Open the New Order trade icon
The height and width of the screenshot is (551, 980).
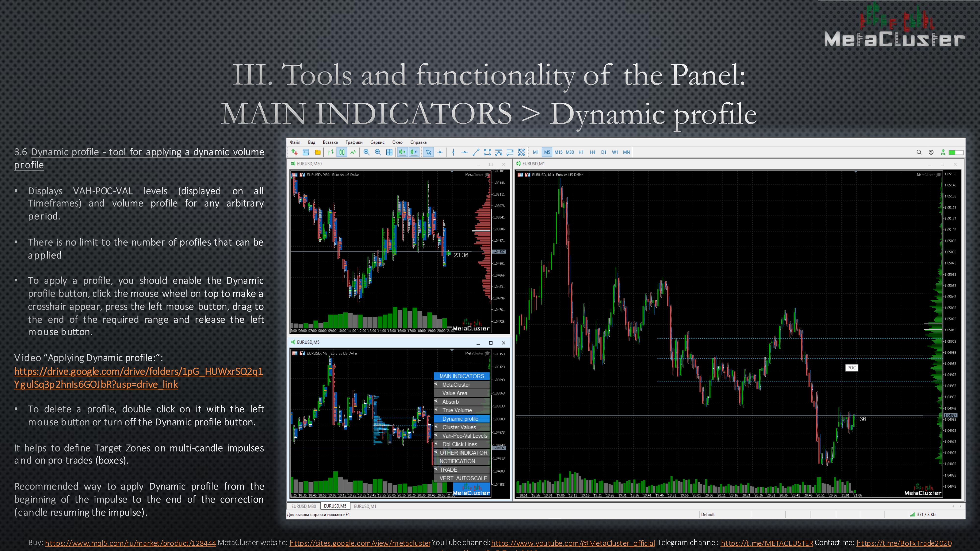coord(294,152)
